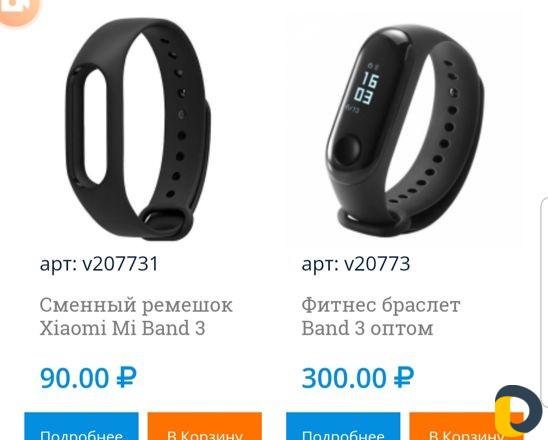Click the empty strap's capsule cutout
548x440 pixels.
[x=95, y=127]
